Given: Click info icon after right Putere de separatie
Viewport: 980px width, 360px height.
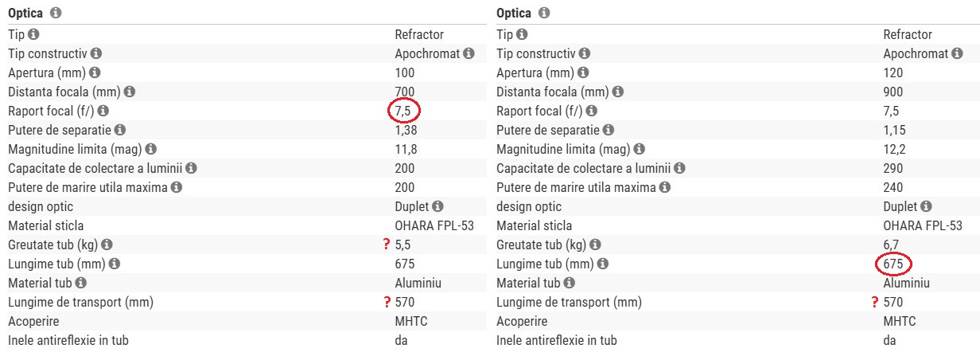Looking at the screenshot, I should pos(609,130).
